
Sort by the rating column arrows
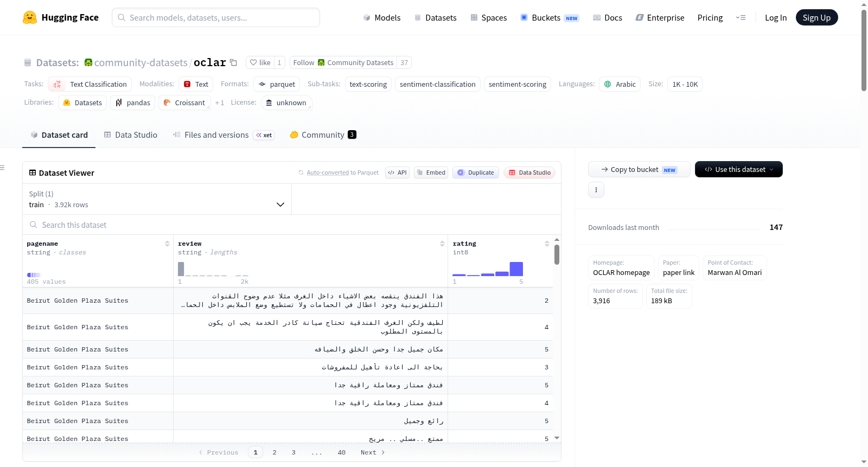click(547, 244)
